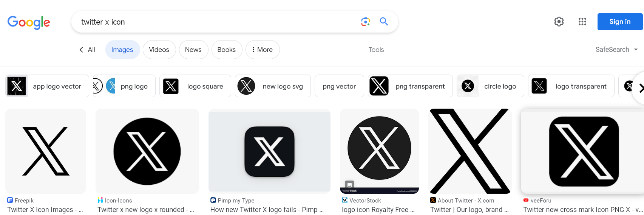Select the Books tab
Screen dimensions: 644x215
pos(226,50)
